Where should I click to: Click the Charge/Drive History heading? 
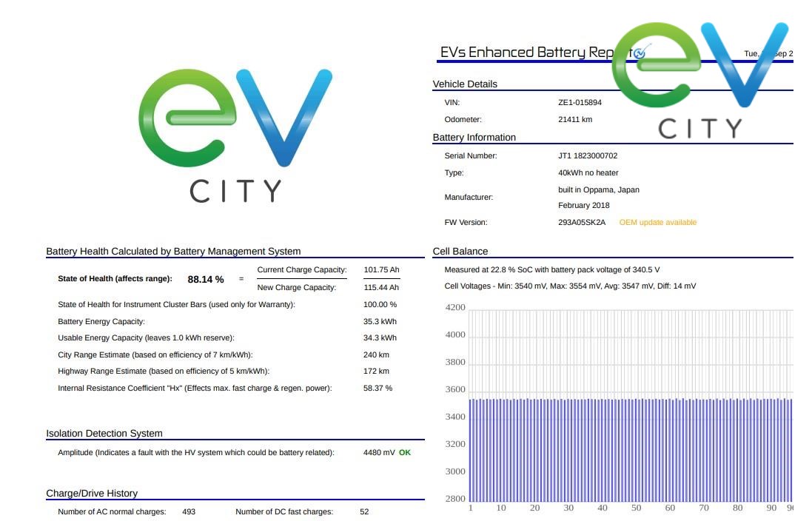(92, 494)
